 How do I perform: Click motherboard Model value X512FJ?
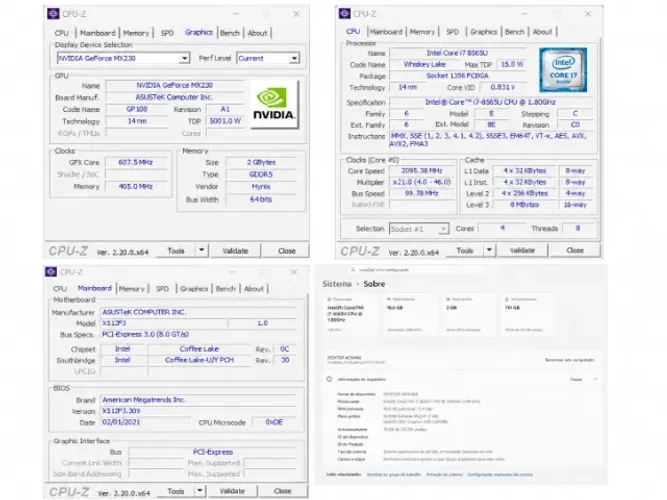click(163, 323)
